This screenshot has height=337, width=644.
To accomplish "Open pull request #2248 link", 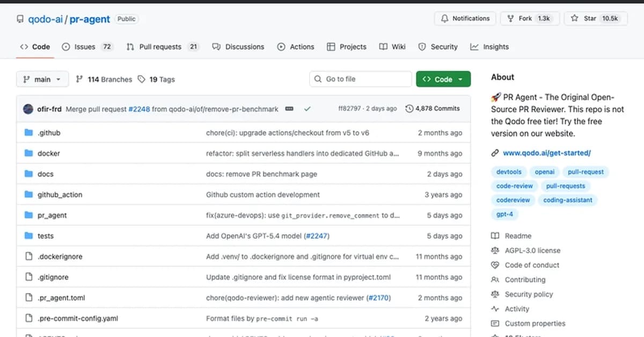I will 139,108.
